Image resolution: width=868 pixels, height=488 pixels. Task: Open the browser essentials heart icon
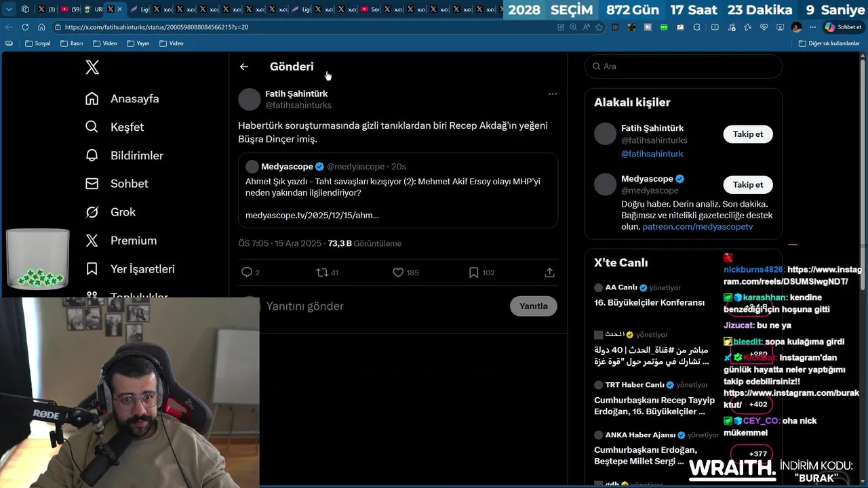[764, 27]
